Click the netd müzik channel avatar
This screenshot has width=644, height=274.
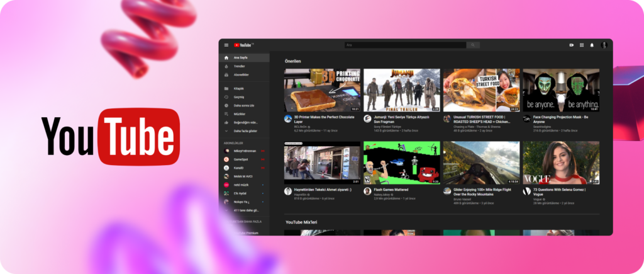coord(226,185)
